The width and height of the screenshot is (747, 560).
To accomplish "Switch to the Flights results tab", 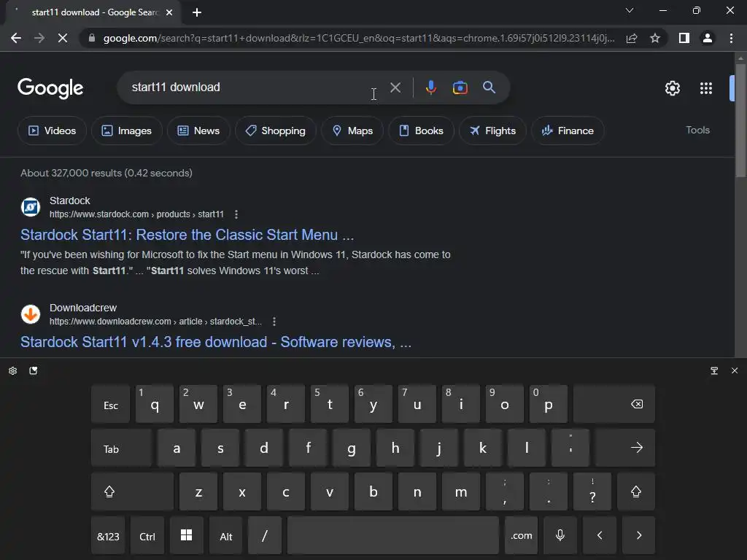I will [492, 131].
